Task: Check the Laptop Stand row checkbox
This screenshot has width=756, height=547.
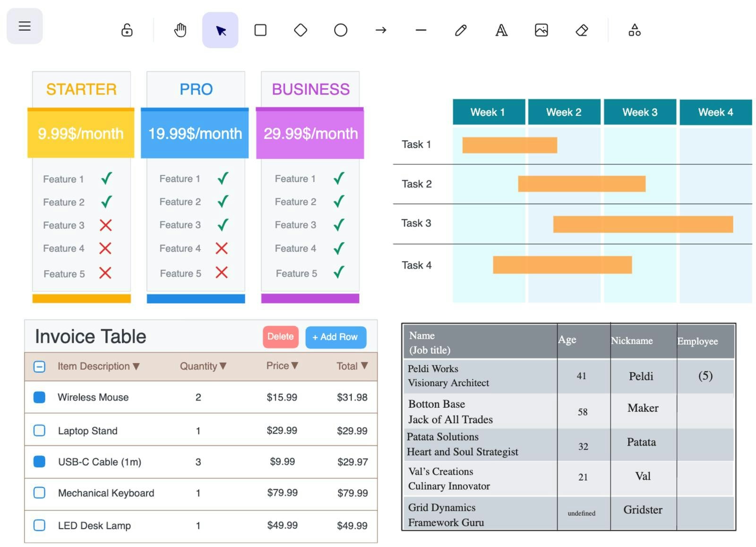Action: pyautogui.click(x=39, y=430)
